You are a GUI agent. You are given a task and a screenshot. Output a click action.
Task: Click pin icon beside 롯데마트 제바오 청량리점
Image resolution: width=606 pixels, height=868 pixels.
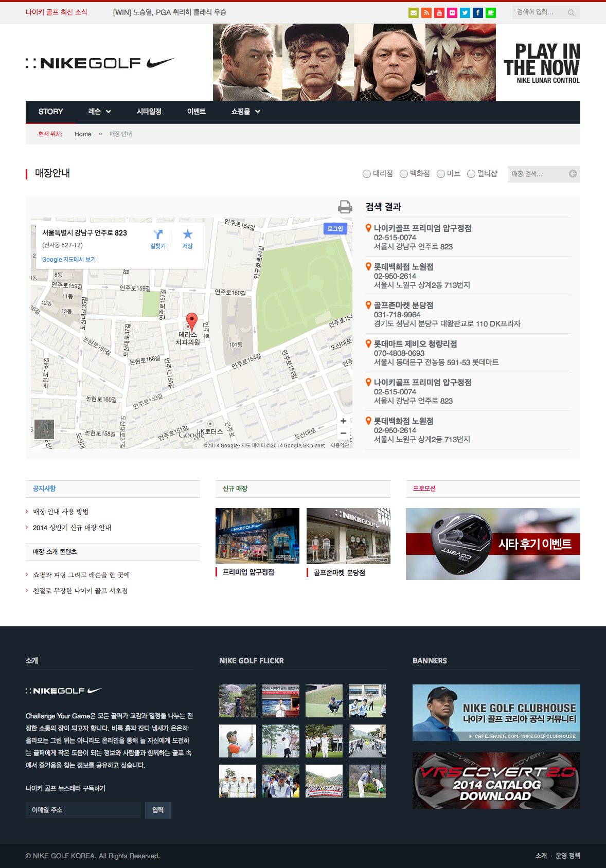368,343
